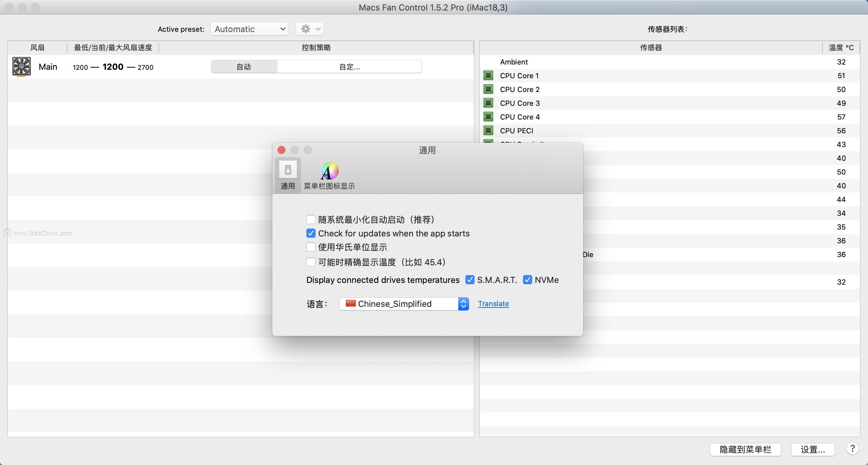Click the CPU PECI chip icon
Screen dimensions: 868x465
click(x=488, y=131)
